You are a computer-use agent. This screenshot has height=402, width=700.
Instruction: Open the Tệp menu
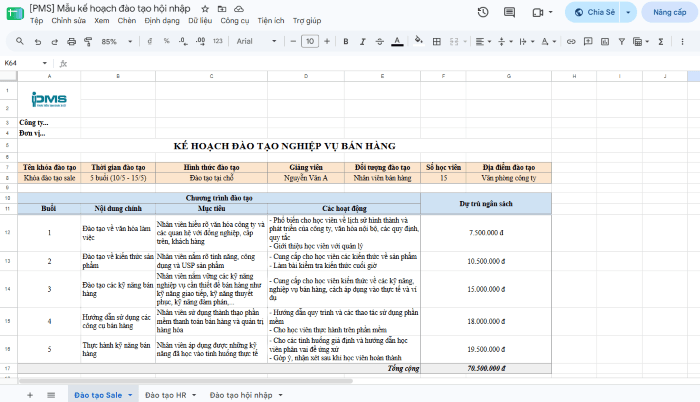(37, 21)
